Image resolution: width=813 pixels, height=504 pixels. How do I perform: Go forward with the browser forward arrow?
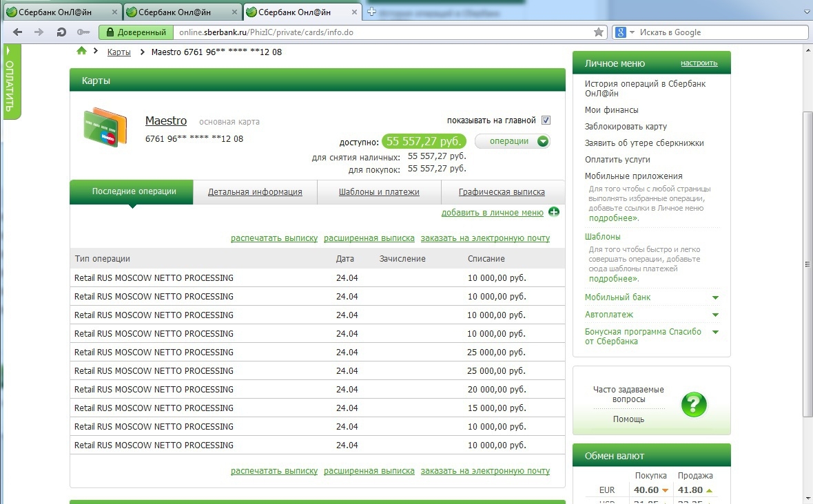click(39, 32)
